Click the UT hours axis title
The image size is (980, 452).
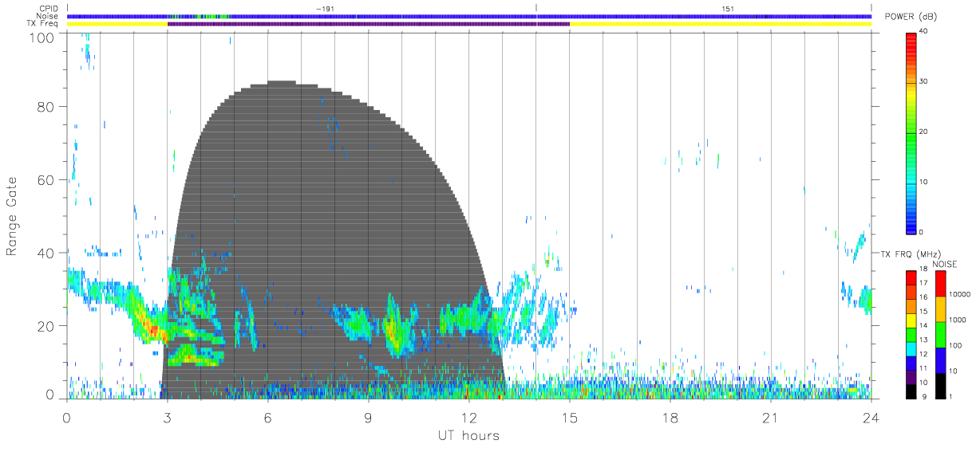(468, 435)
